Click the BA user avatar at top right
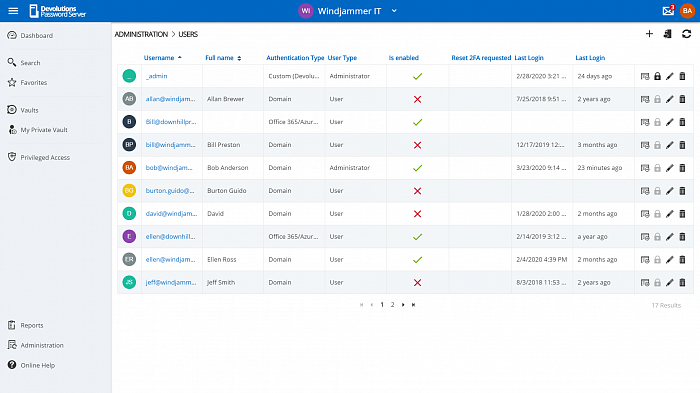The width and height of the screenshot is (700, 393). coord(687,11)
